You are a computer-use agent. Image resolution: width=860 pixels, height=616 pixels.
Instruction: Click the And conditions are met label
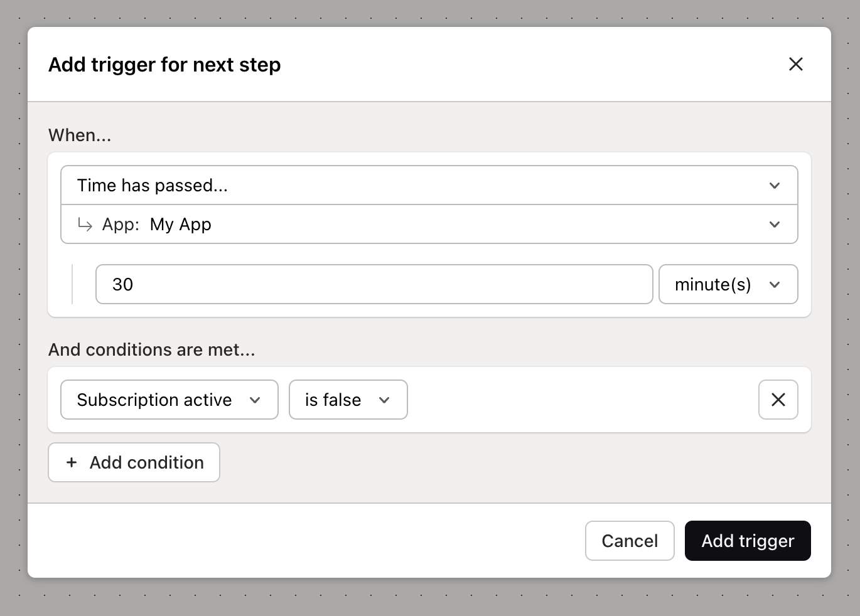click(x=151, y=349)
